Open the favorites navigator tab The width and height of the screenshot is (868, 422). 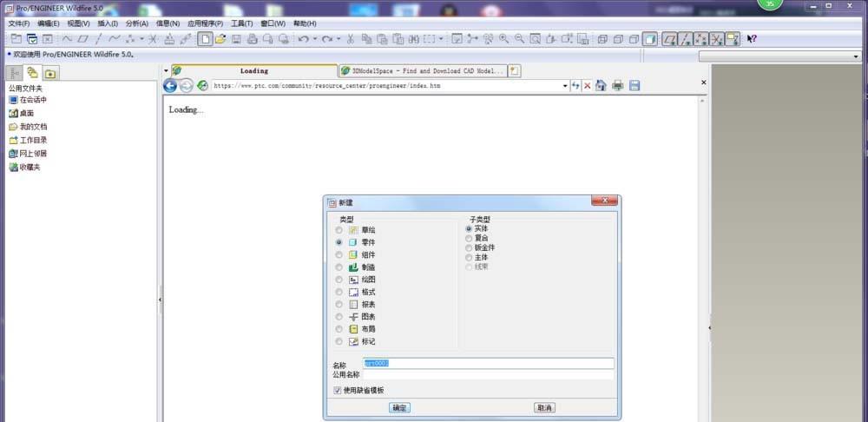tap(49, 73)
